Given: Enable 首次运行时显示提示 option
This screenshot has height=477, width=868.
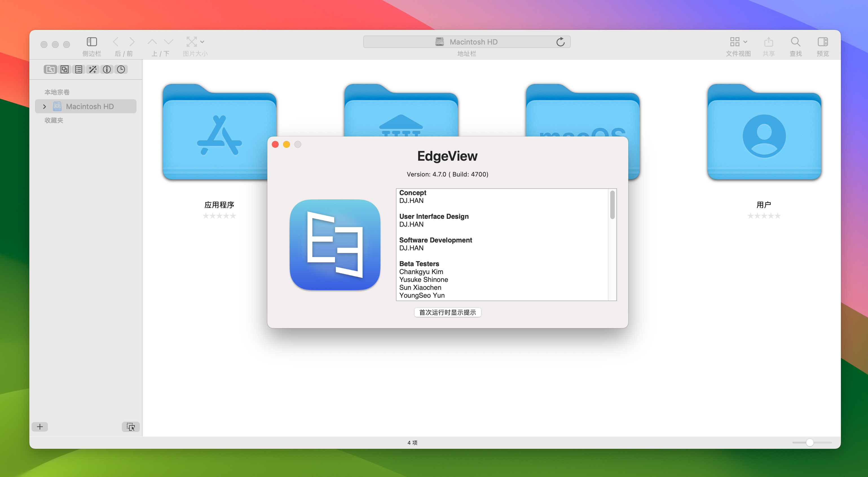Looking at the screenshot, I should (447, 312).
